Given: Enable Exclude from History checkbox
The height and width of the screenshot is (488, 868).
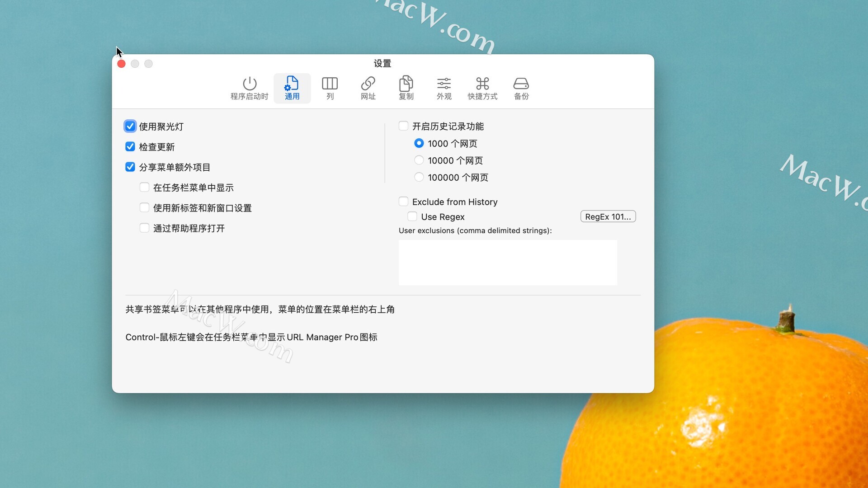Looking at the screenshot, I should tap(403, 201).
